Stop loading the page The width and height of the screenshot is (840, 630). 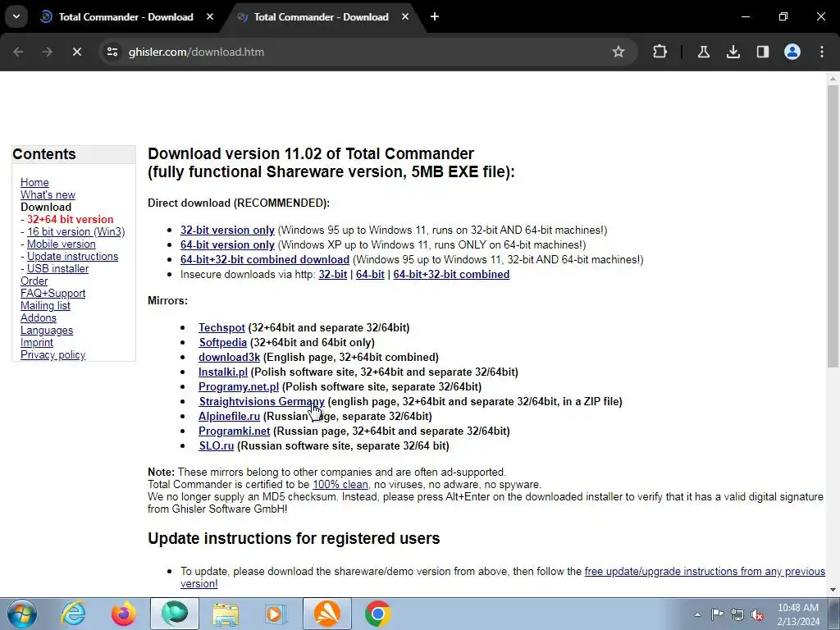click(x=77, y=52)
